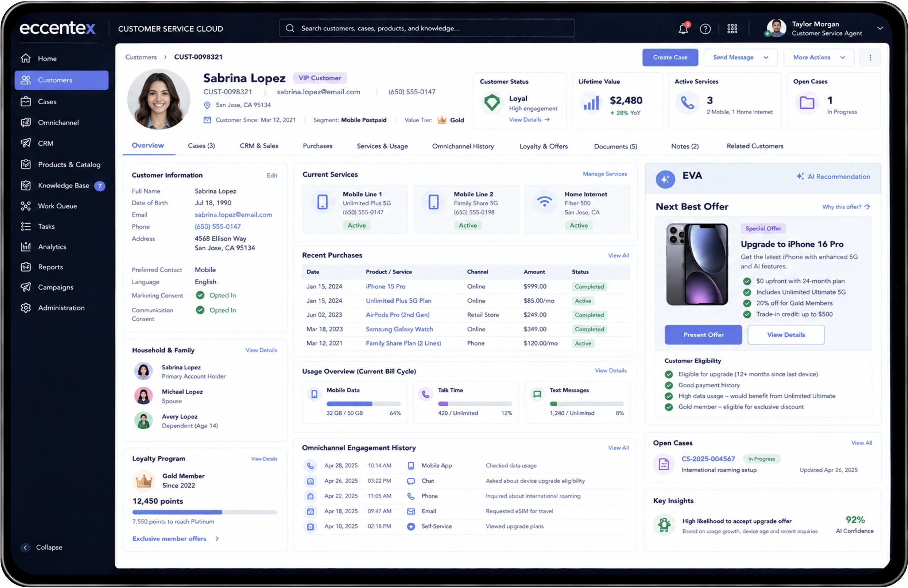Open the Documents (5) tab
Screen dimensions: 908x588
615,146
